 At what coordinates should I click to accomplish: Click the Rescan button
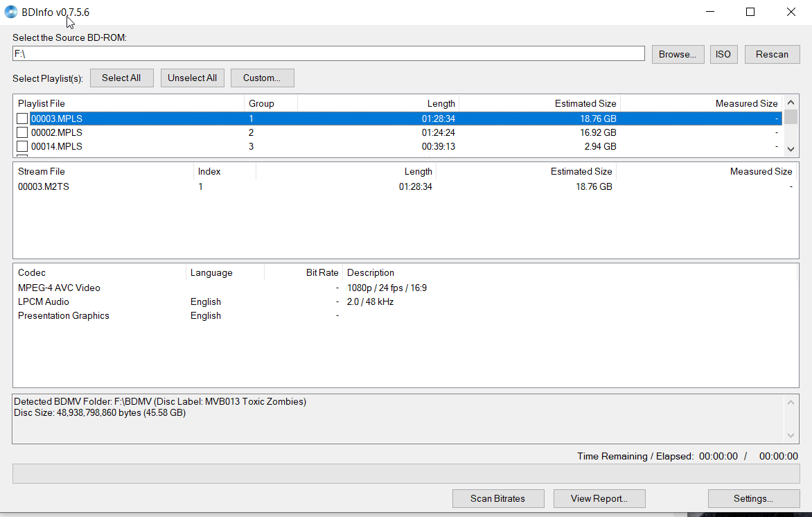click(772, 54)
